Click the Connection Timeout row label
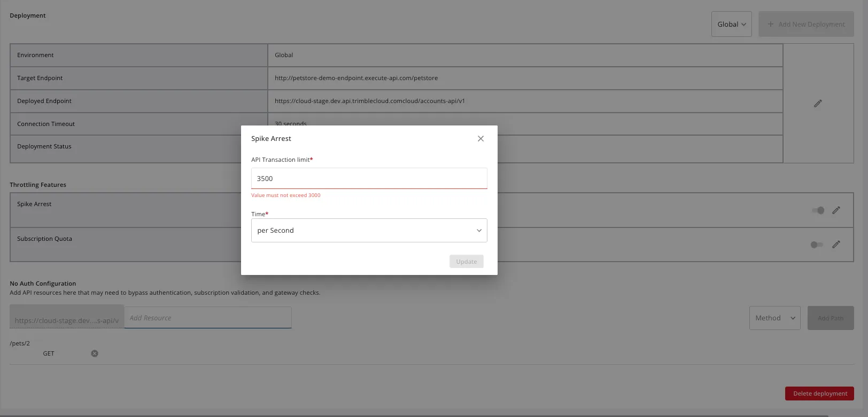The height and width of the screenshot is (417, 868). (x=46, y=124)
